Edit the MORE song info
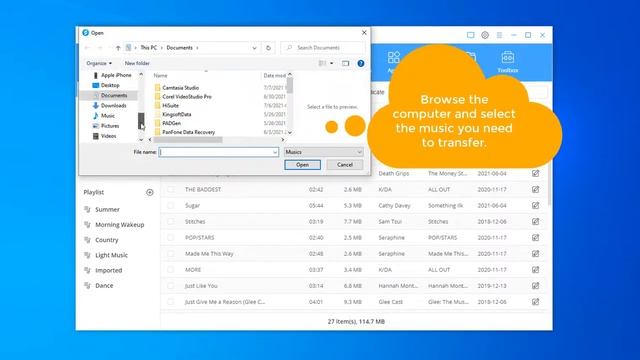 point(536,269)
